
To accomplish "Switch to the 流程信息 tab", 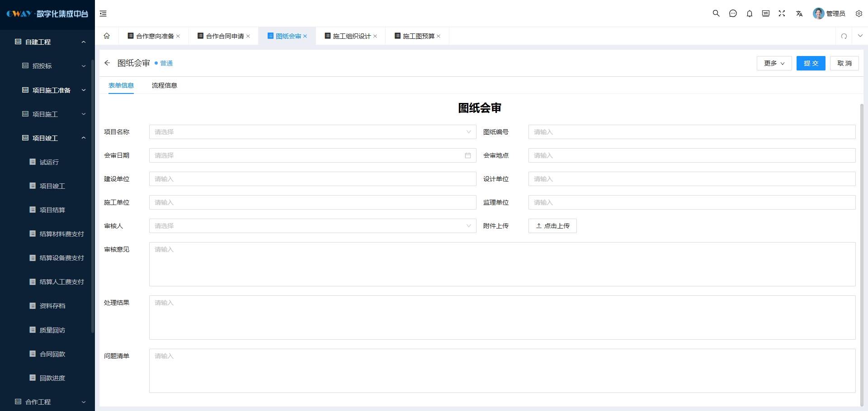I will pos(164,85).
